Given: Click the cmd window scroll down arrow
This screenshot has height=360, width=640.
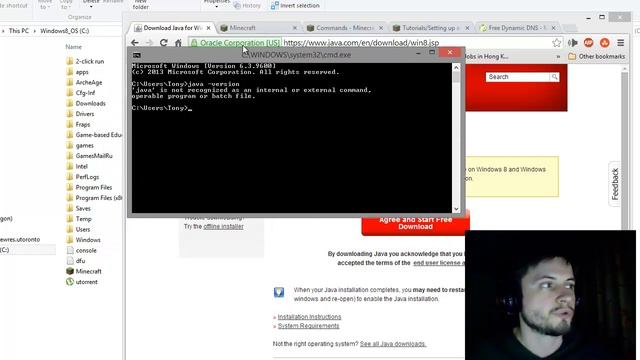Looking at the screenshot, I should (x=456, y=209).
